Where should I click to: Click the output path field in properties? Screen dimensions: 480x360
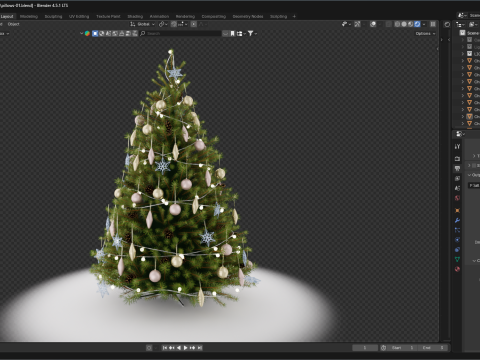474,185
